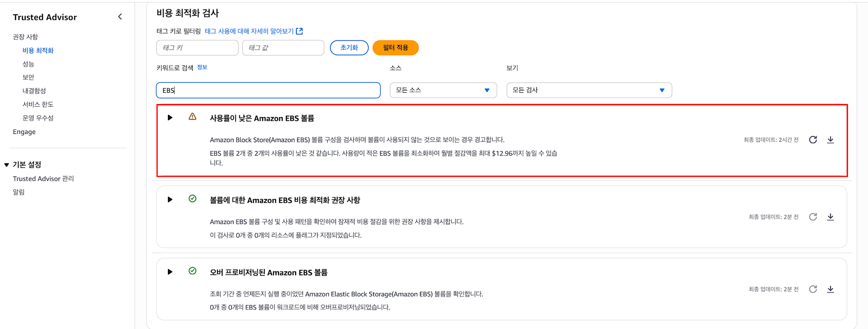This screenshot has width=868, height=329.
Task: Collapse the 기본 설정 section
Action: tap(7, 165)
